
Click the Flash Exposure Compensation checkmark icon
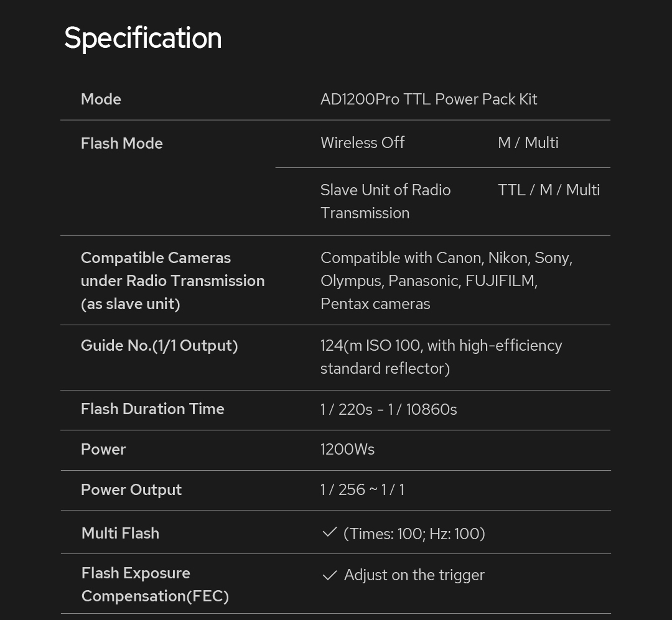coord(330,575)
